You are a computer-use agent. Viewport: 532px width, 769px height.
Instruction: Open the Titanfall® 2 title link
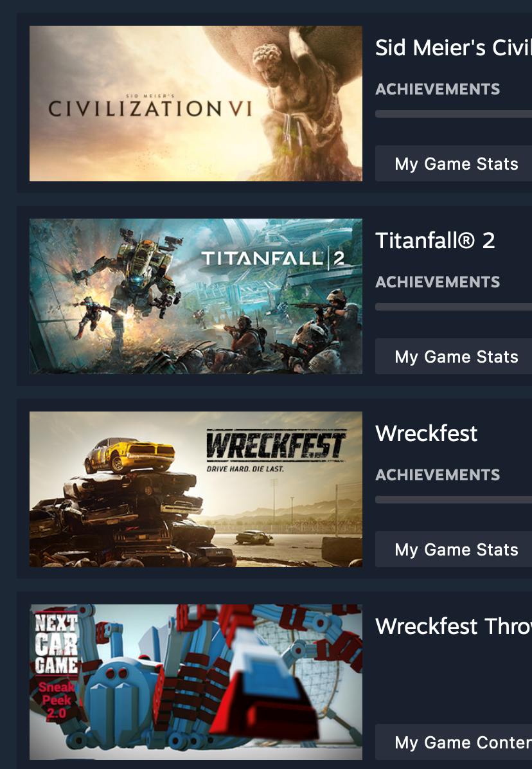point(435,240)
